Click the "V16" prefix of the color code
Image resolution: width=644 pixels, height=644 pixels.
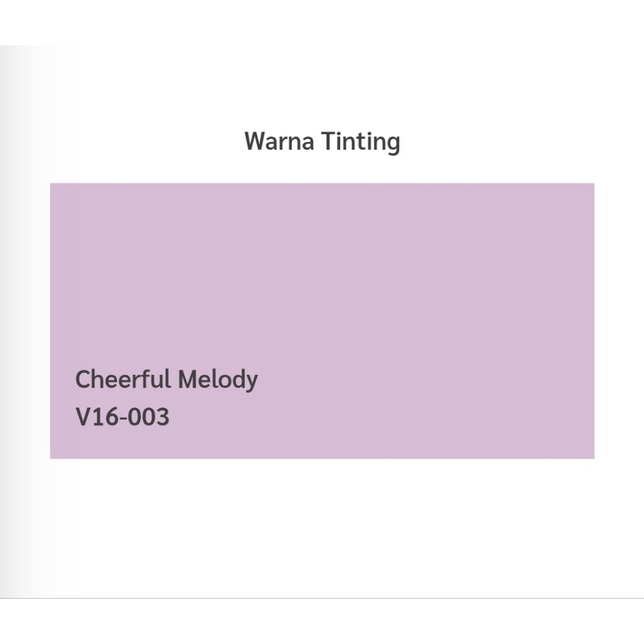[x=96, y=416]
